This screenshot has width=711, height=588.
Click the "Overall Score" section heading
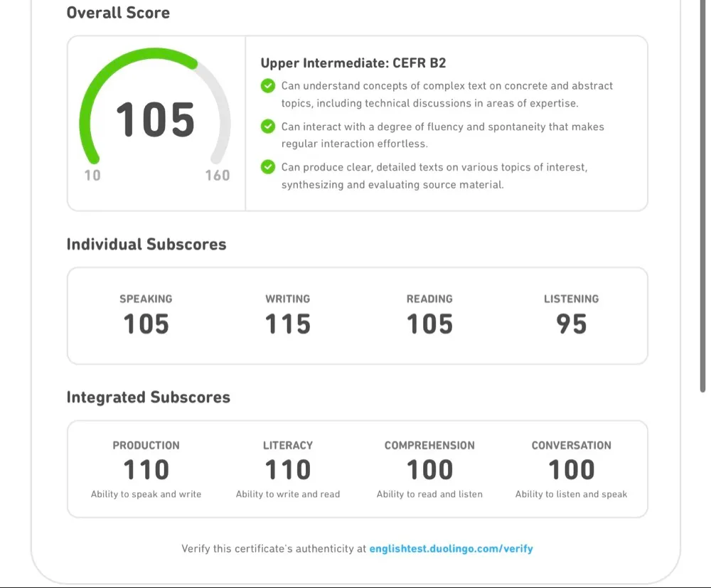[x=118, y=13]
